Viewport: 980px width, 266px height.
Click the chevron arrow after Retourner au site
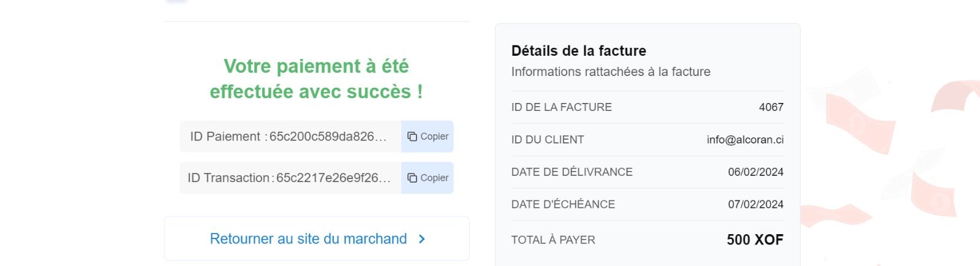click(x=421, y=239)
